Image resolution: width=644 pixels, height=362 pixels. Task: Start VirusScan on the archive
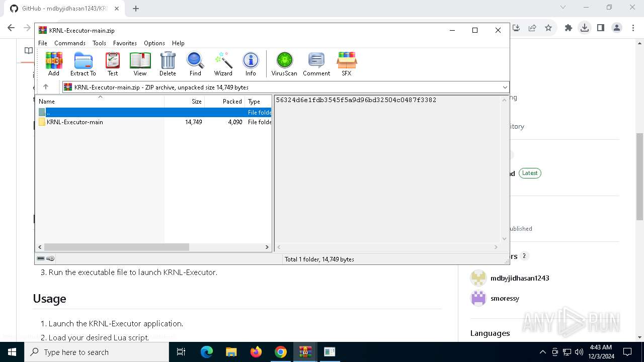pos(284,64)
